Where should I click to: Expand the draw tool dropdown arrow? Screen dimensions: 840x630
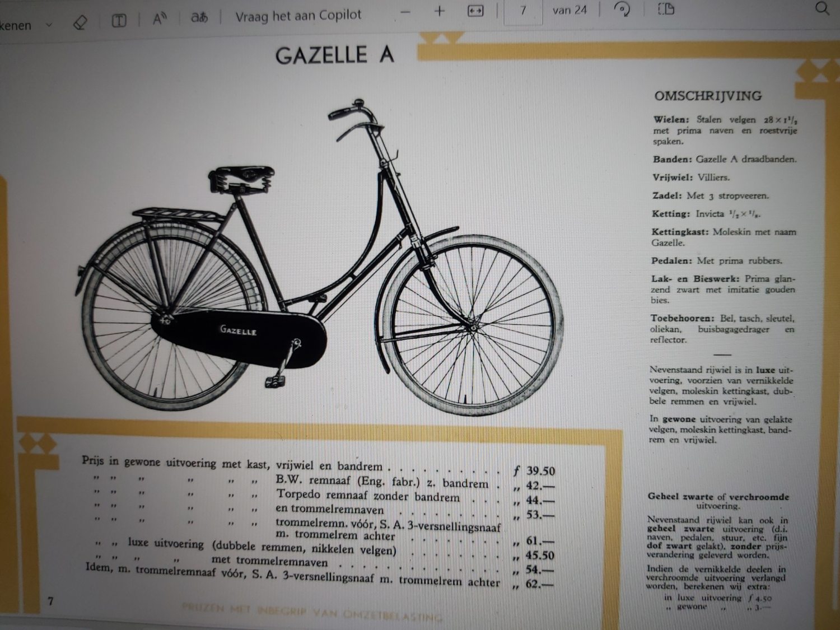tap(49, 25)
